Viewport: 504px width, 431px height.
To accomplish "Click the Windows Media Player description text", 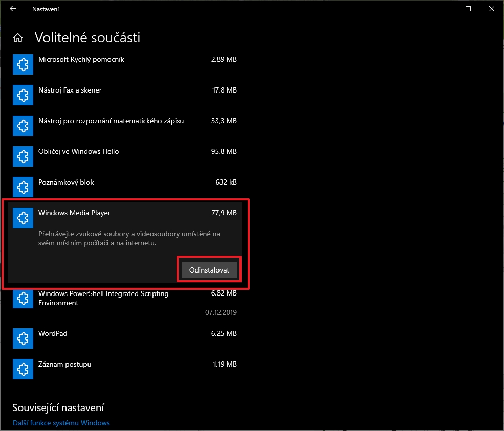I will (x=129, y=238).
